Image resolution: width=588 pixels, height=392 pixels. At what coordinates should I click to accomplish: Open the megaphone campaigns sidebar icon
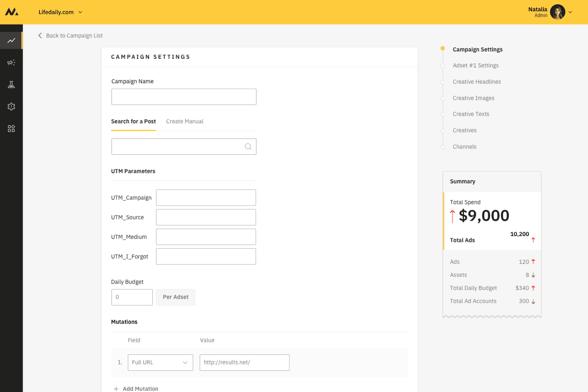pos(11,62)
